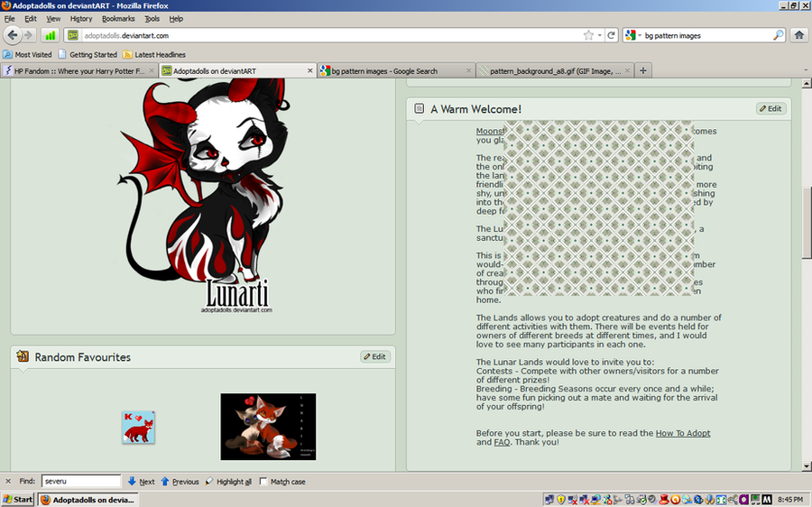Image resolution: width=812 pixels, height=507 pixels.
Task: Go back using the Back arrow button
Action: [12, 35]
